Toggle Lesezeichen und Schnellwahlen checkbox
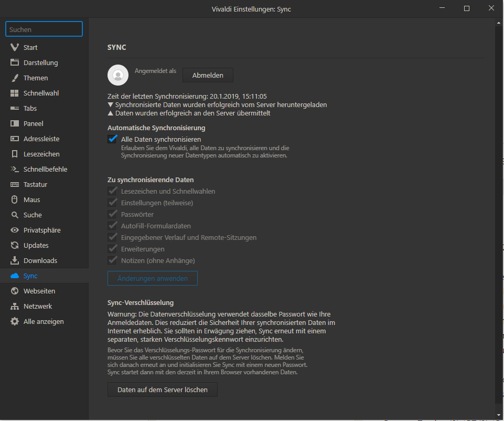Image resolution: width=504 pixels, height=421 pixels. click(x=112, y=191)
